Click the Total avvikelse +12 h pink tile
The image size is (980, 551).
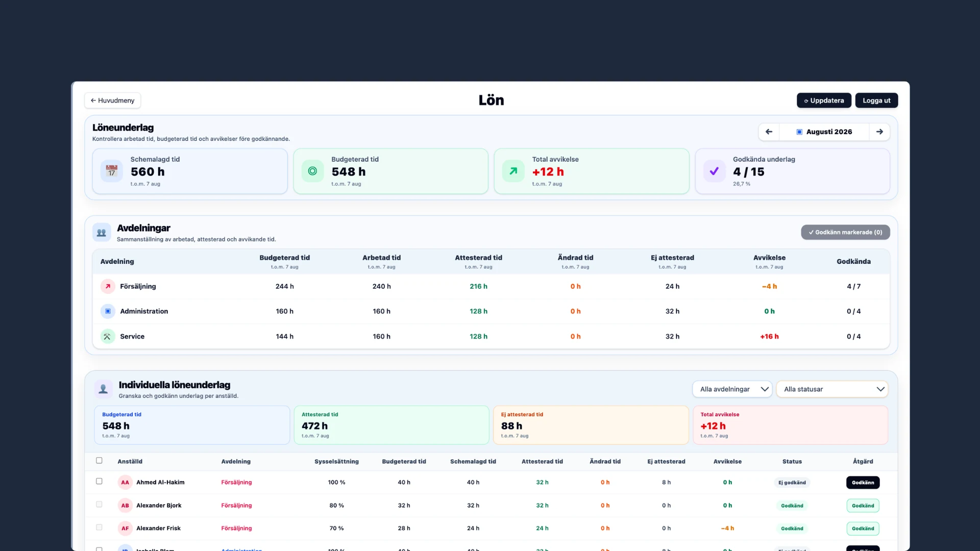[x=790, y=425]
